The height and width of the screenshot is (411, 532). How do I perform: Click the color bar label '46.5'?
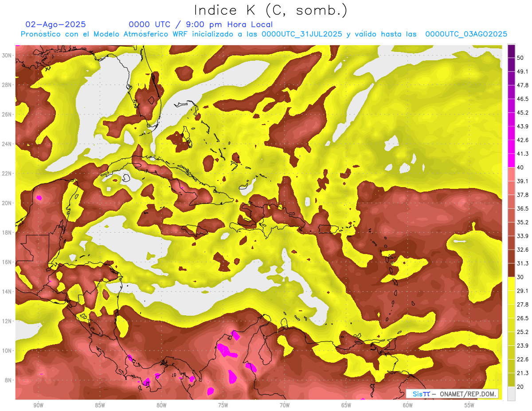pos(522,99)
